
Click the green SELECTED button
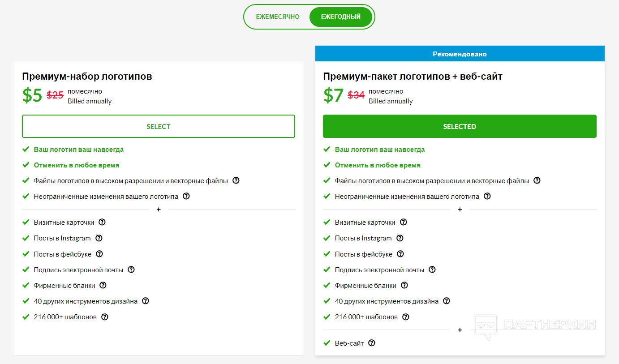click(460, 126)
